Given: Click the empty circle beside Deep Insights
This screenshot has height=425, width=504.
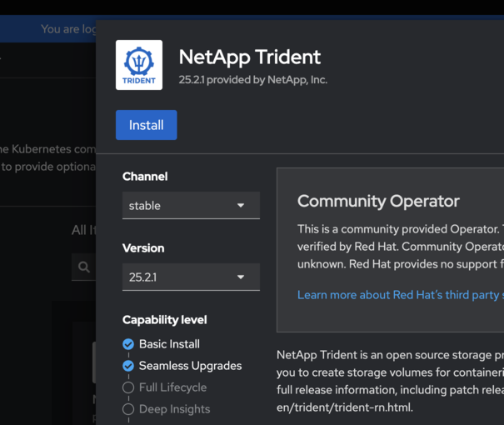Looking at the screenshot, I should pyautogui.click(x=128, y=409).
